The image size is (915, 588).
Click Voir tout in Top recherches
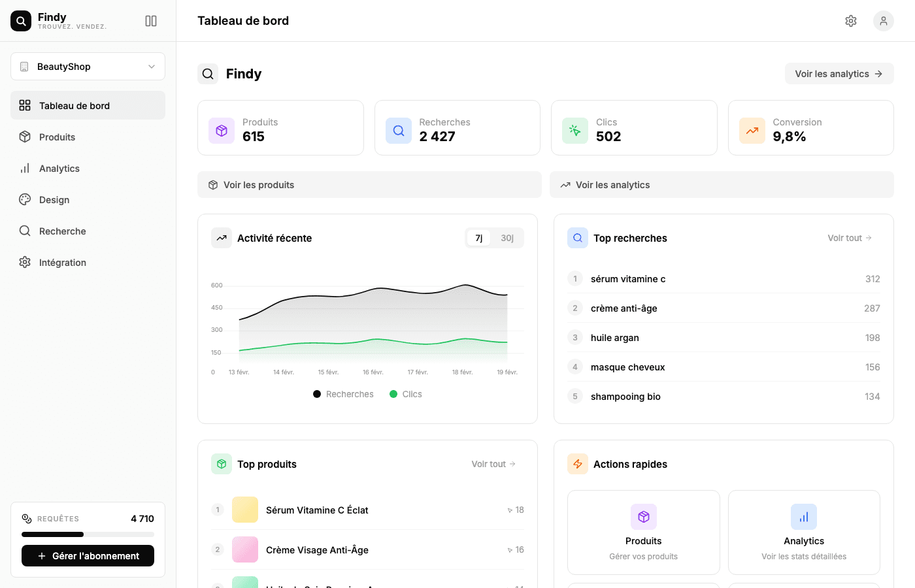pos(850,238)
